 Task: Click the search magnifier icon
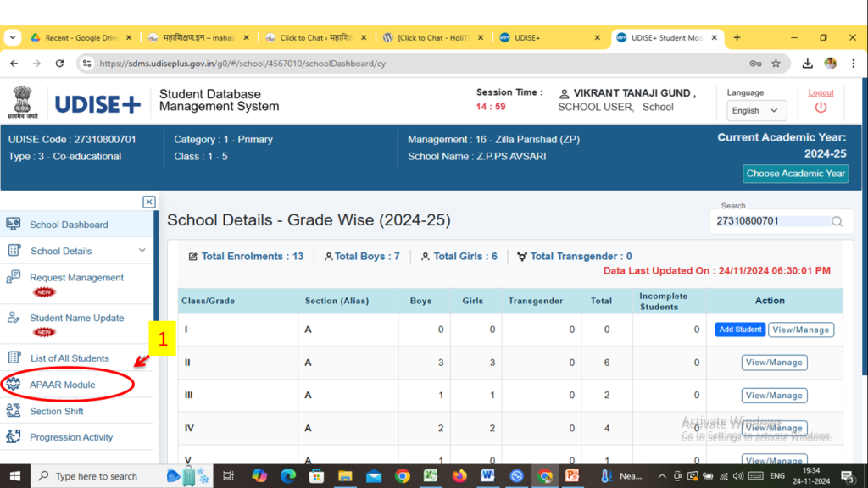[837, 221]
